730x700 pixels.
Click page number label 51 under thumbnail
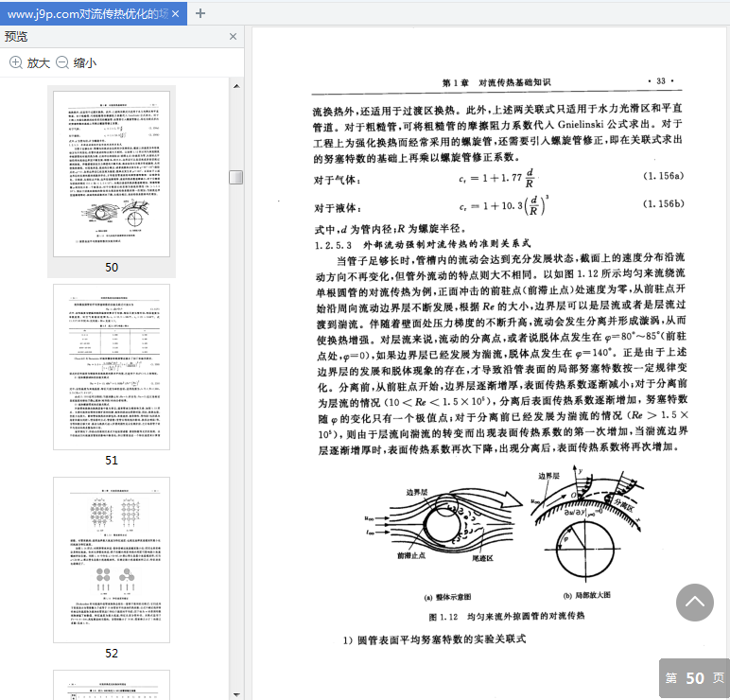(x=112, y=460)
